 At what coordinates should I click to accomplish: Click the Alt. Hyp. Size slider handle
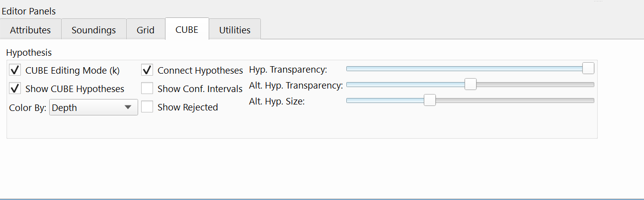tap(430, 100)
